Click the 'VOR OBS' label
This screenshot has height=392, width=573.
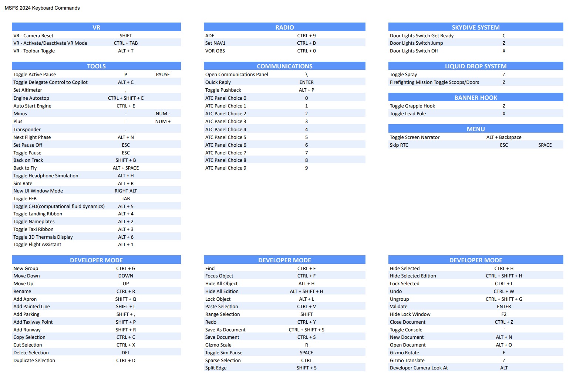click(x=215, y=51)
